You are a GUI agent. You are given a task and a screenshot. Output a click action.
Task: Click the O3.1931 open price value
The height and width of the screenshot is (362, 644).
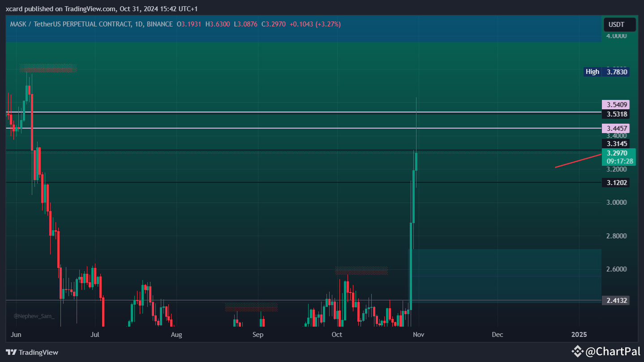pos(188,24)
